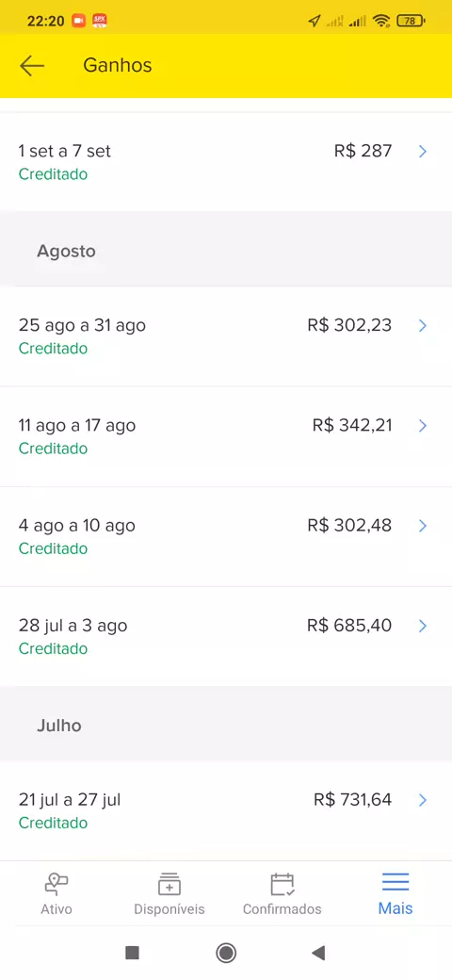This screenshot has height=980, width=452.
Task: Switch to the Confirmados tab label
Action: tap(282, 908)
